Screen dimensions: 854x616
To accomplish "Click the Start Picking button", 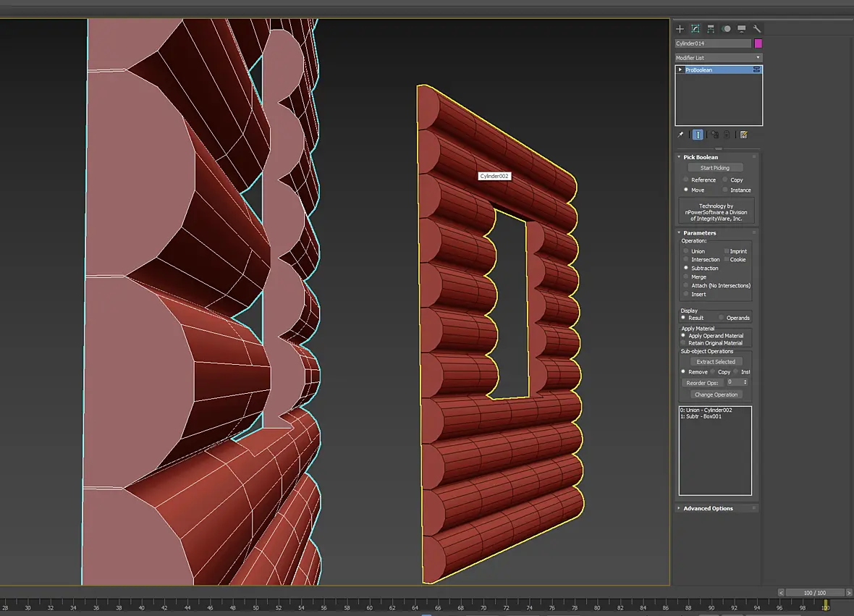I will [714, 168].
